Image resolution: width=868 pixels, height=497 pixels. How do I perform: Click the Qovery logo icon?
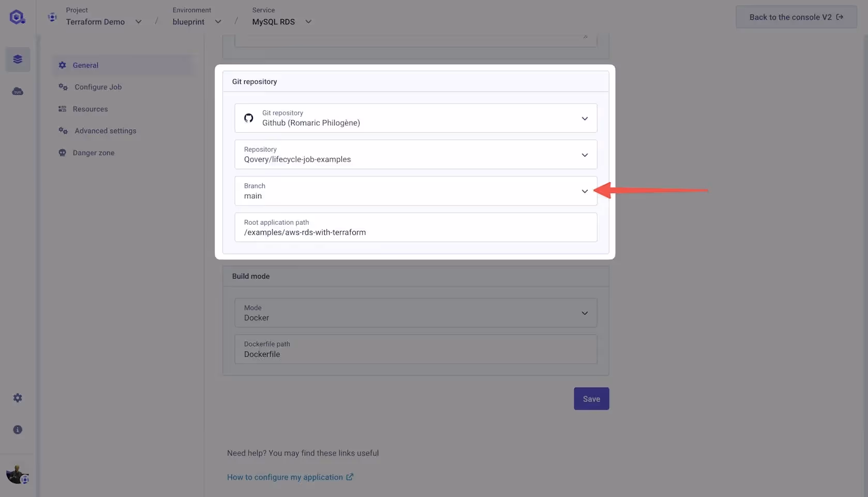pyautogui.click(x=17, y=16)
